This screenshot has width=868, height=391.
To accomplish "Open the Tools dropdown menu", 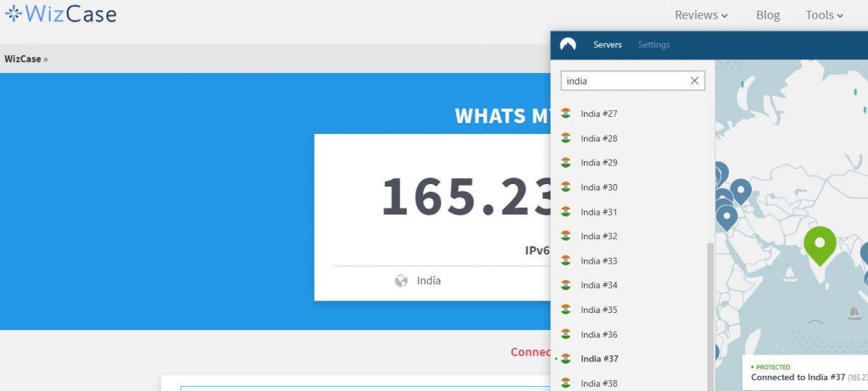I will (x=824, y=15).
